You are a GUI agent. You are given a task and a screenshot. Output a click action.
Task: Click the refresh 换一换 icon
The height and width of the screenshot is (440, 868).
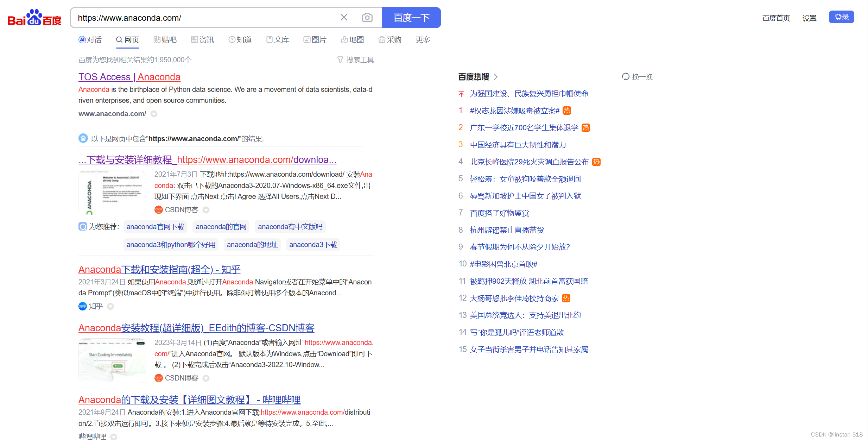click(x=625, y=77)
